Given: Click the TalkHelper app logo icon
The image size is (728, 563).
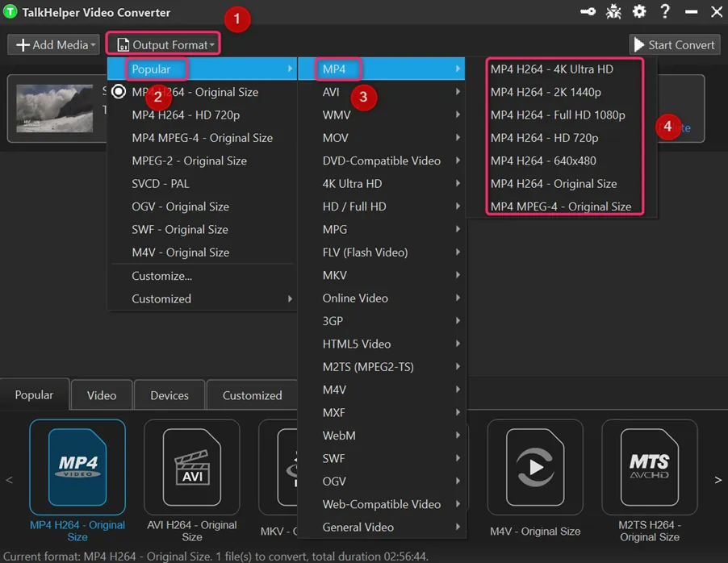Looking at the screenshot, I should (10, 12).
